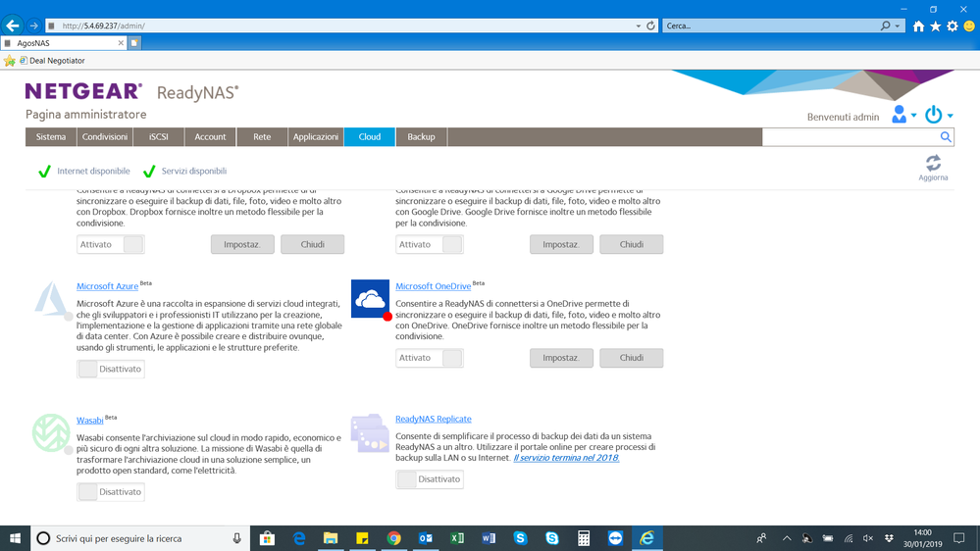Click the admin search magnifier icon
Image resolution: width=980 pixels, height=551 pixels.
pyautogui.click(x=946, y=137)
